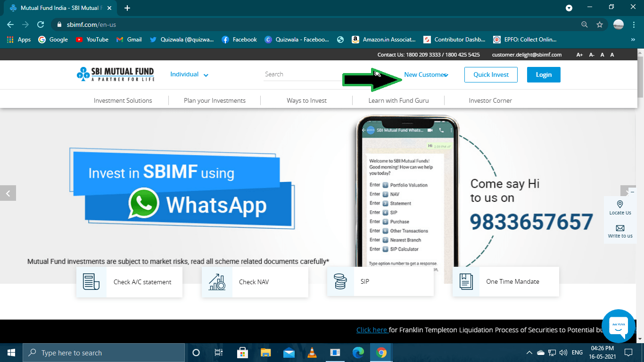
Task: Open File Explorer from the taskbar
Action: pos(265,352)
